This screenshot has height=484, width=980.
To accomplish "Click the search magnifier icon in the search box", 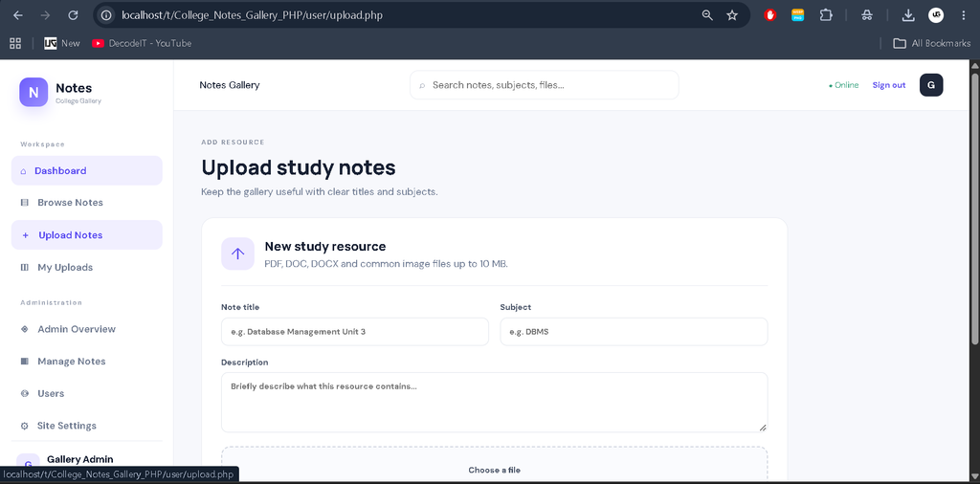I will (422, 85).
